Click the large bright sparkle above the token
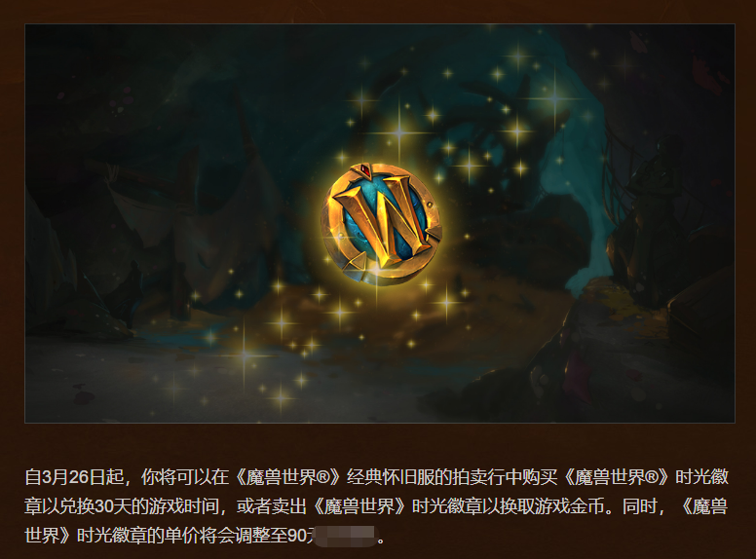This screenshot has height=559, width=756. pyautogui.click(x=399, y=131)
